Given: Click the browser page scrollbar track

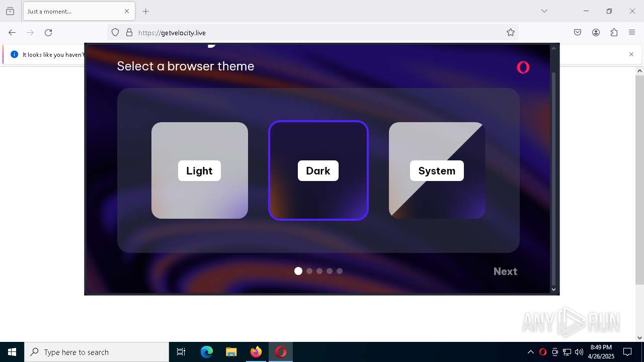Looking at the screenshot, I should click(x=639, y=204).
